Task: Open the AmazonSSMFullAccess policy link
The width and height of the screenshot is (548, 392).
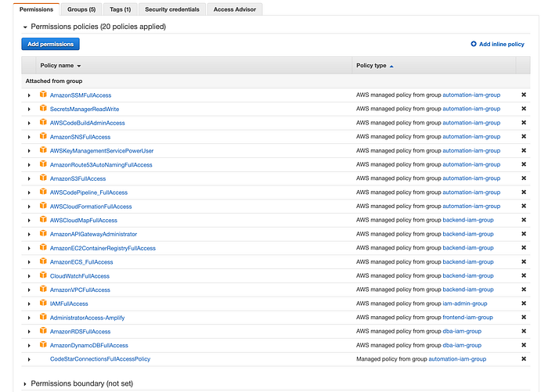Action: click(x=81, y=95)
